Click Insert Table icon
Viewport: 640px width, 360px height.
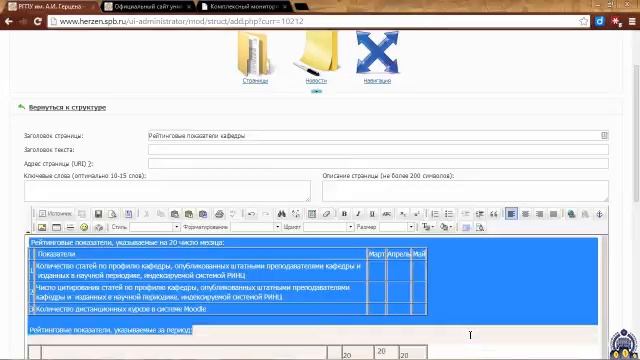[56, 227]
